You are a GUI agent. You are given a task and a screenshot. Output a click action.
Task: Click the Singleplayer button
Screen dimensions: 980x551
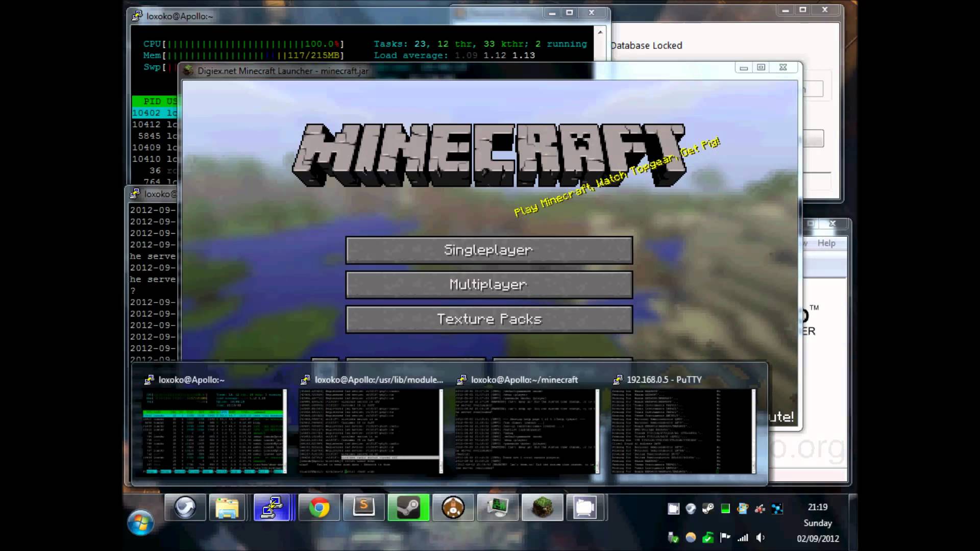[x=489, y=250]
